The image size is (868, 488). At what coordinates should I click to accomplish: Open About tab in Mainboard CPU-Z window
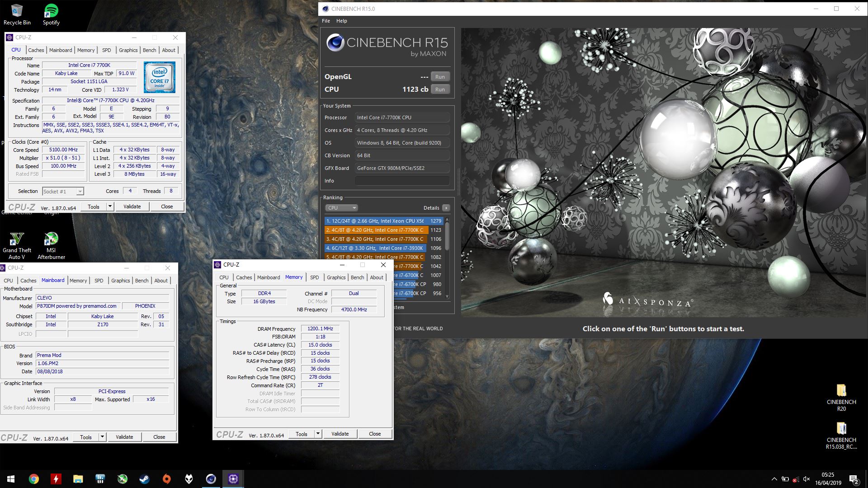161,281
